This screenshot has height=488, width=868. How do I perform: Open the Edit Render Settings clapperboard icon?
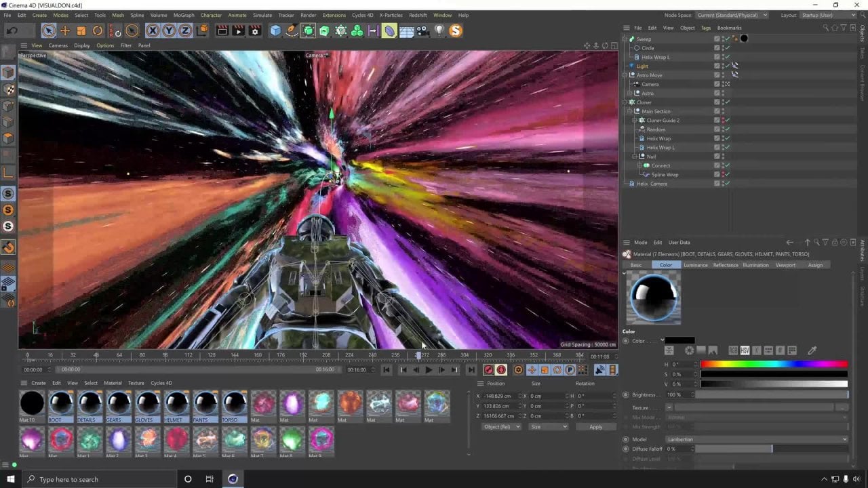click(x=254, y=30)
